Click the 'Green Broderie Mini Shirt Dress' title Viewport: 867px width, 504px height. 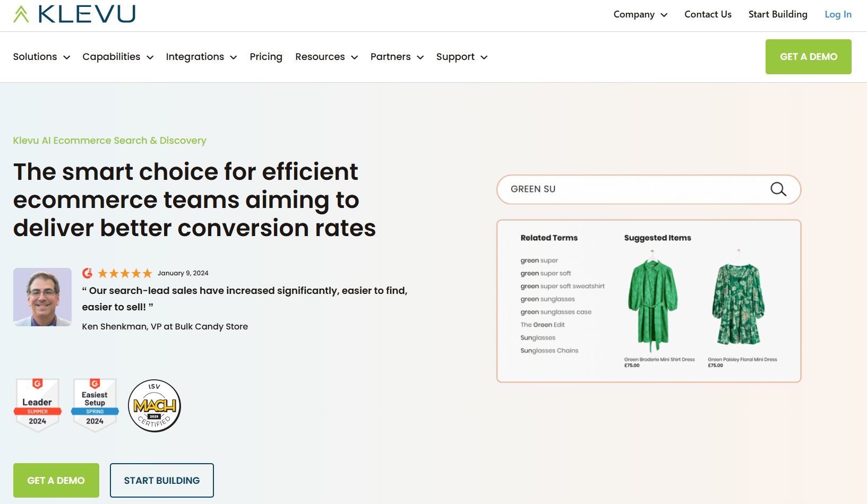(659, 360)
